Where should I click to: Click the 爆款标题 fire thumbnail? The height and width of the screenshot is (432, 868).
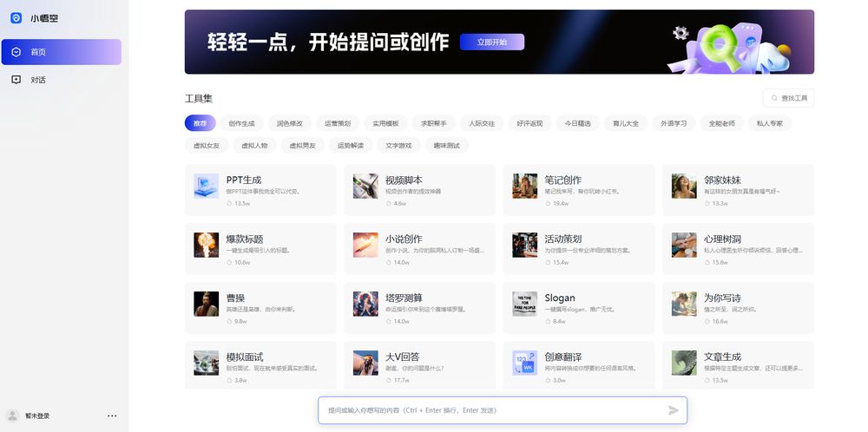[206, 245]
